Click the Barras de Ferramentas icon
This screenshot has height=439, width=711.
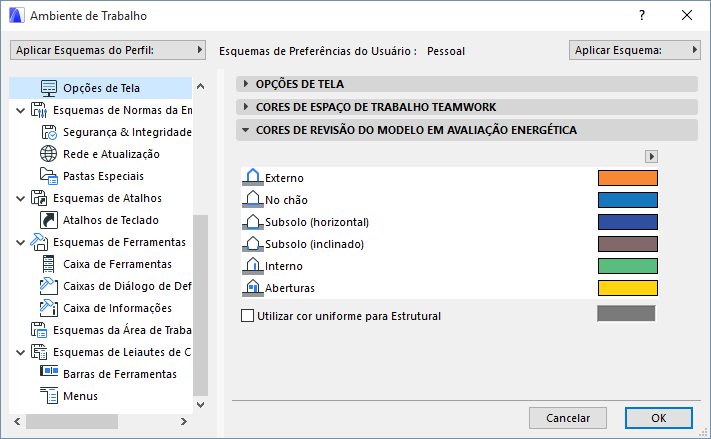tap(49, 374)
